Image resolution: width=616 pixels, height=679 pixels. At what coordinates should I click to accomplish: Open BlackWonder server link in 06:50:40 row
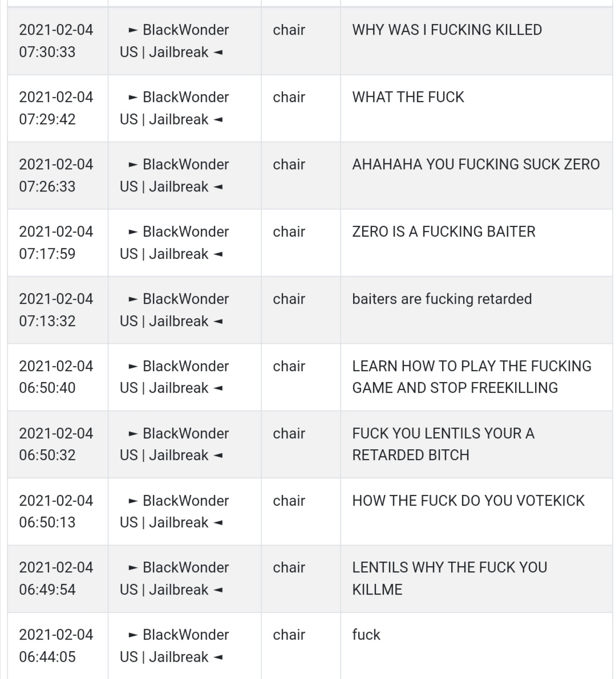(x=174, y=377)
